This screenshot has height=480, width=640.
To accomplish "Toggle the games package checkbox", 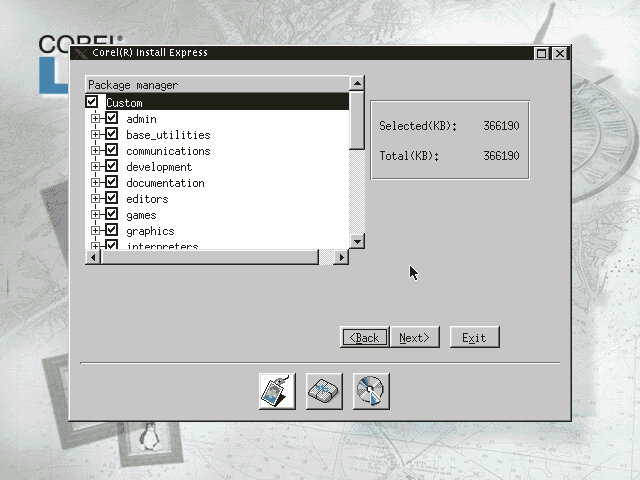I will pyautogui.click(x=112, y=215).
